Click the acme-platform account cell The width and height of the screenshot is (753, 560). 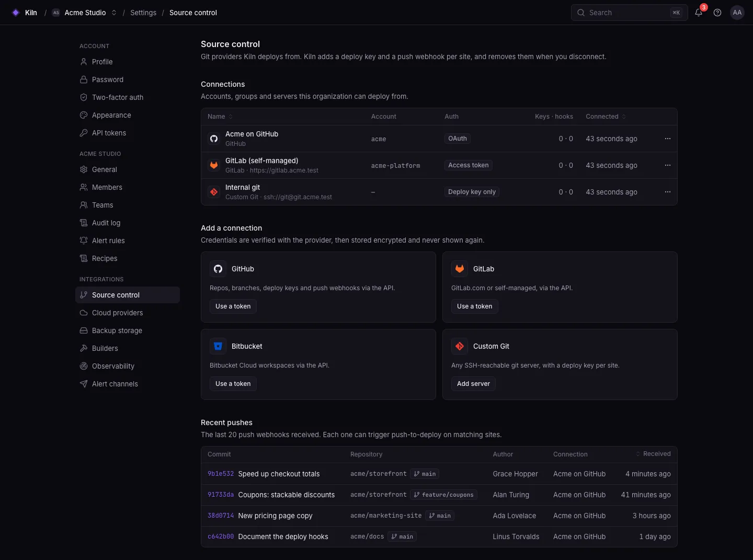tap(396, 166)
